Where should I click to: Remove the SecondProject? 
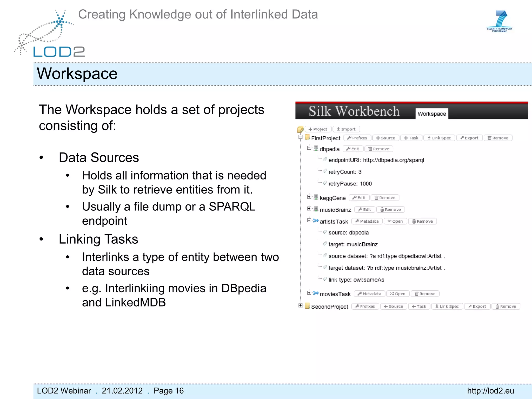[x=506, y=306]
